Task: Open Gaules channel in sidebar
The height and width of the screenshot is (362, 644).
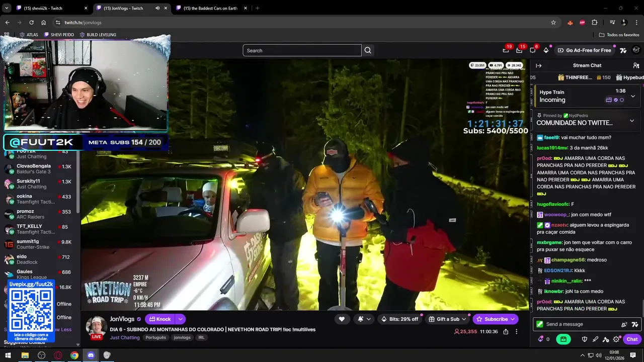Action: coord(38,275)
